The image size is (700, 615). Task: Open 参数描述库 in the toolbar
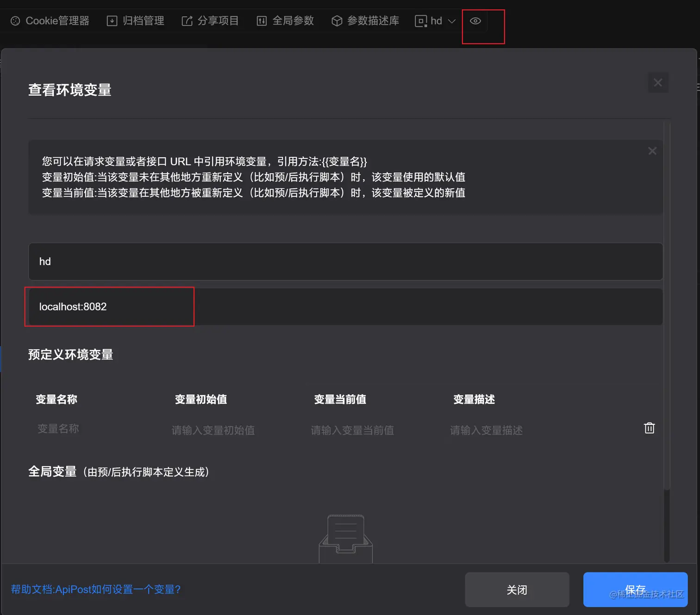[365, 21]
